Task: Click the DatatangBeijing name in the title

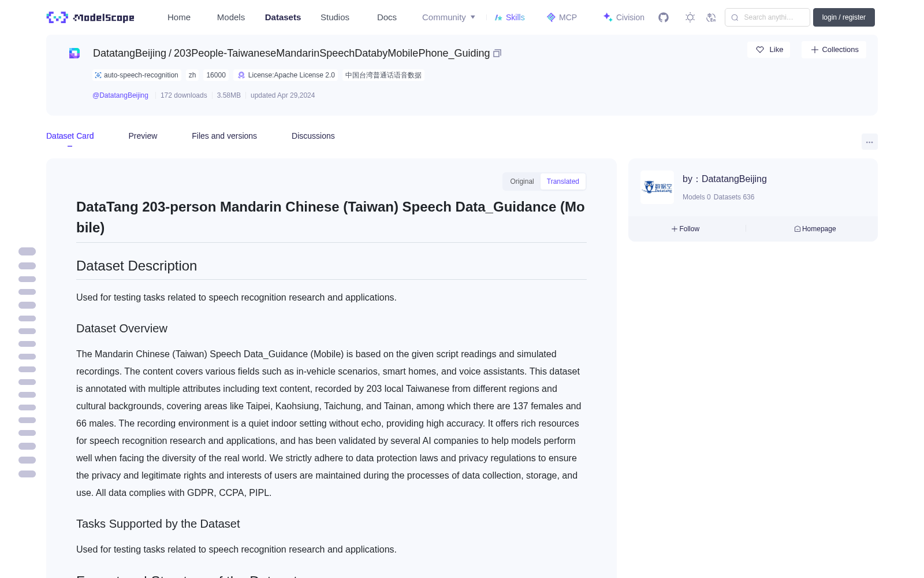Action: 129,53
